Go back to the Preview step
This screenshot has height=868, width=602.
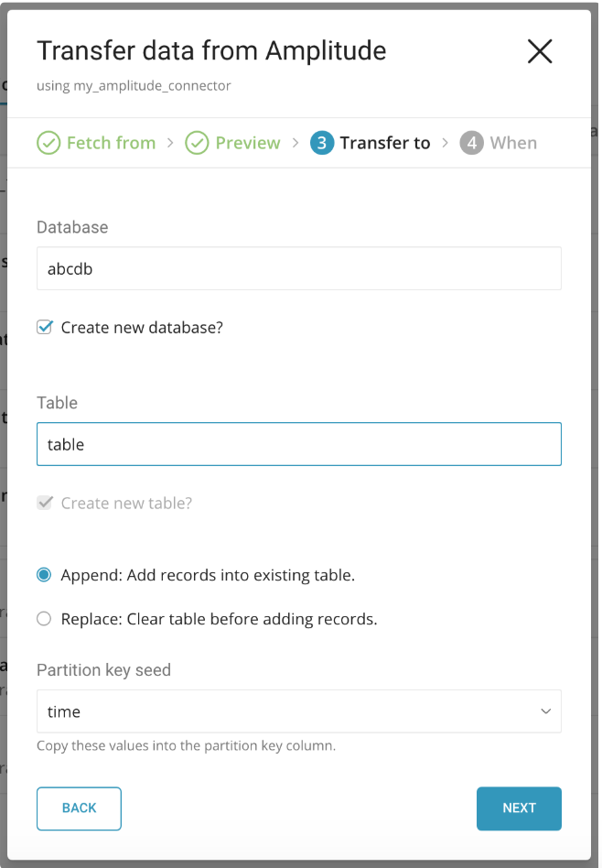[248, 143]
